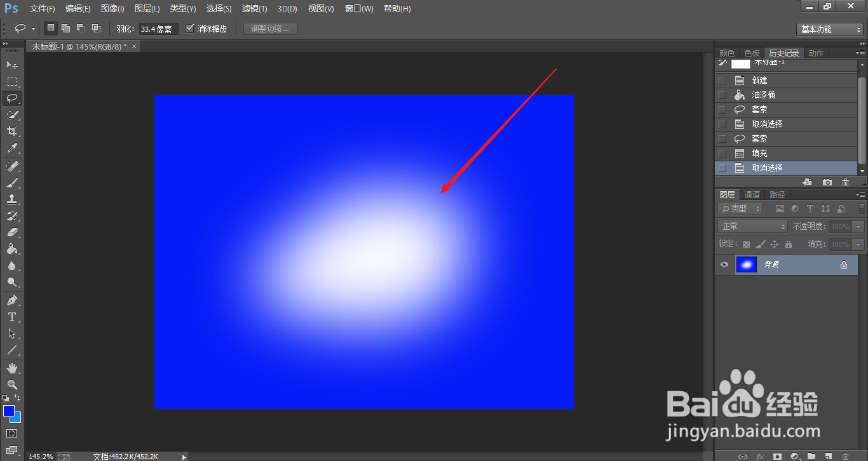Viewport: 868px width, 461px height.
Task: Delete layer using Layers panel trash
Action: pyautogui.click(x=845, y=456)
